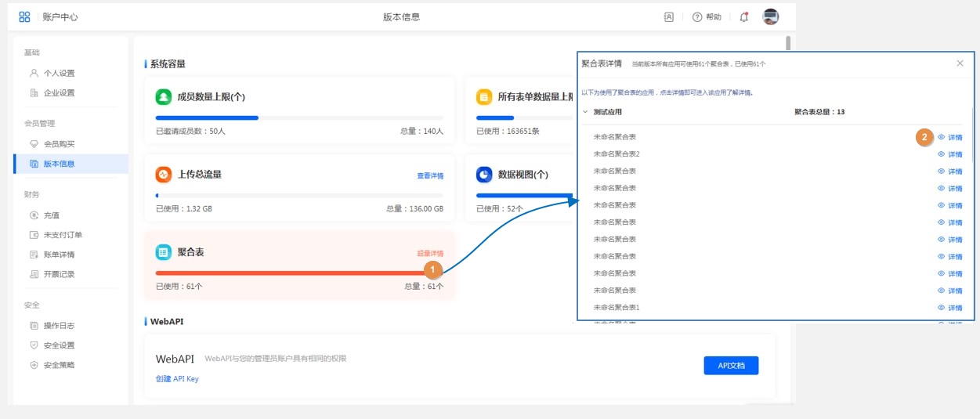
Task: Go to 个人设置 in the sidebar
Action: (59, 73)
